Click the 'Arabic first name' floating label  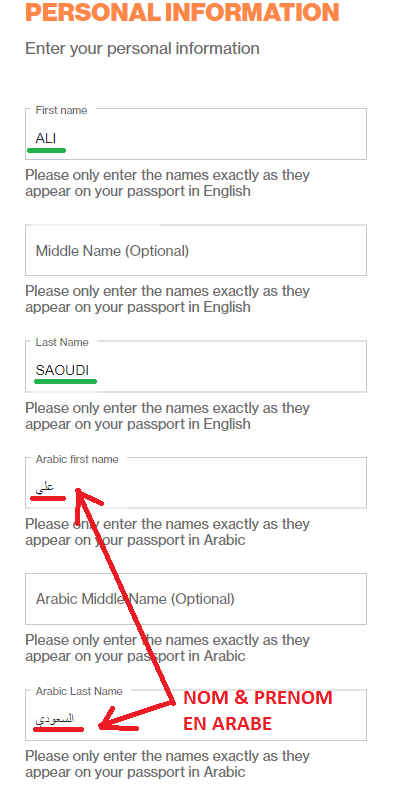(x=77, y=459)
